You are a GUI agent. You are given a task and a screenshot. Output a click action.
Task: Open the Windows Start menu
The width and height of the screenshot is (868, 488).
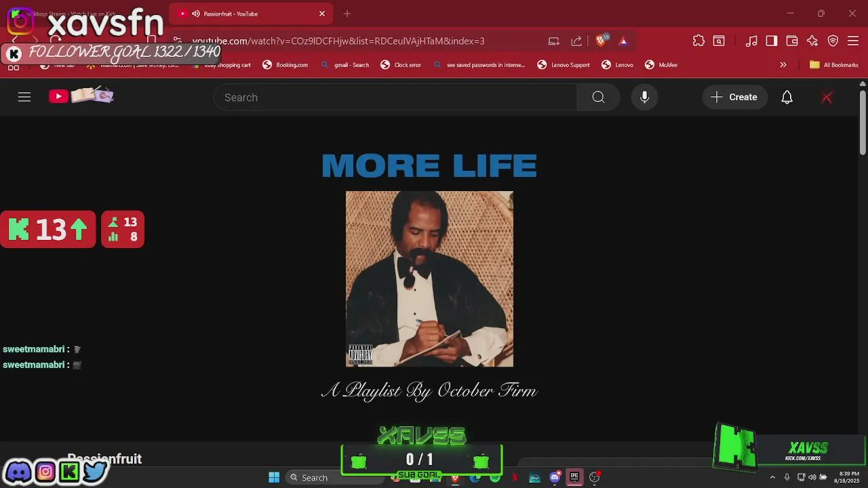pos(274,477)
